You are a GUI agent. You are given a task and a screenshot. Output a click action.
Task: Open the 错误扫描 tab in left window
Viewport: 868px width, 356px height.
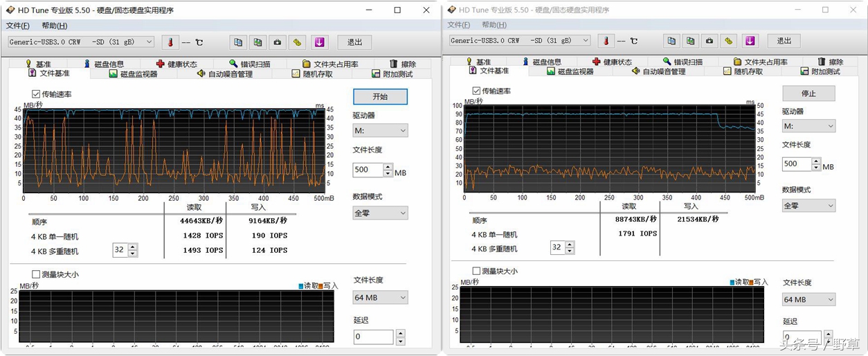252,64
